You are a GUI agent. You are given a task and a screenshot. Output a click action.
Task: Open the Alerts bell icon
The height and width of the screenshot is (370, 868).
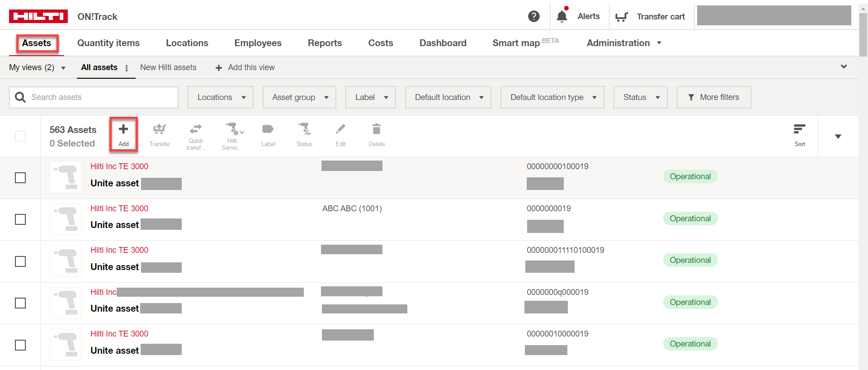pyautogui.click(x=562, y=16)
